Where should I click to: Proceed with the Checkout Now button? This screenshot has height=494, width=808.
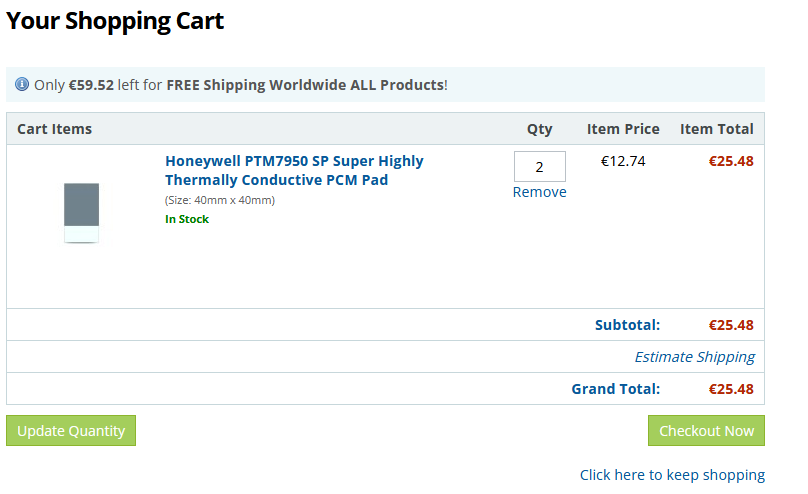706,431
